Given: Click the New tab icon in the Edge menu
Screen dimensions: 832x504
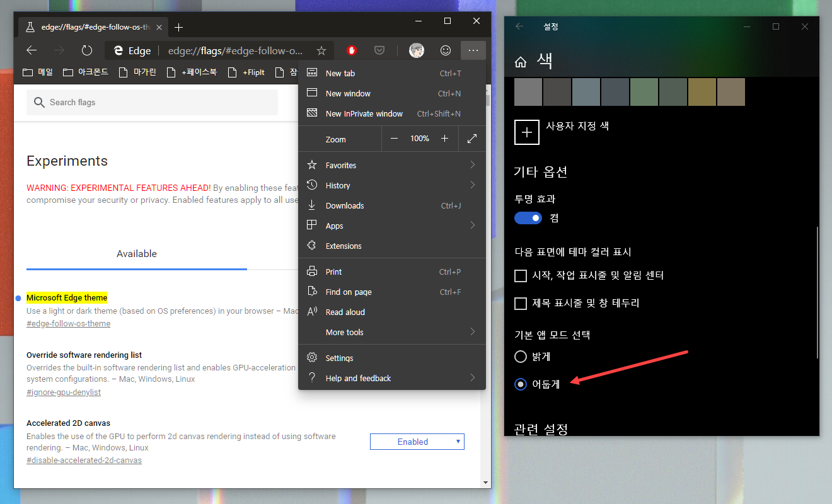Looking at the screenshot, I should coord(311,73).
